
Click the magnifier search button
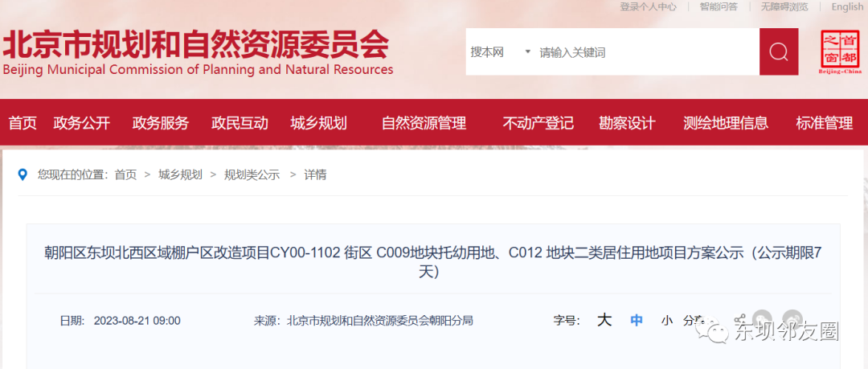[778, 52]
